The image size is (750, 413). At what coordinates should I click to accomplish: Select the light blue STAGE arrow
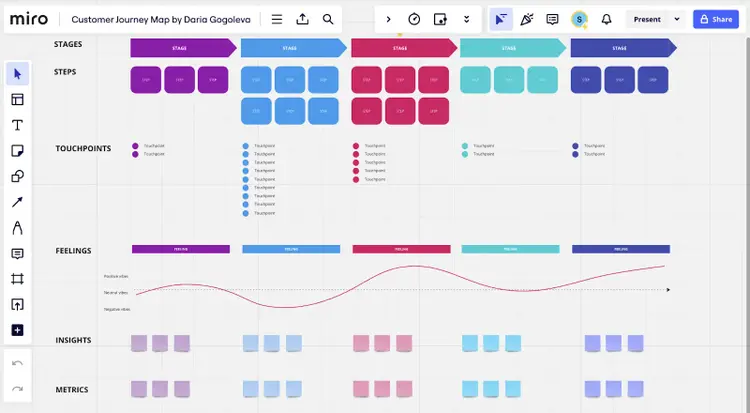294,48
